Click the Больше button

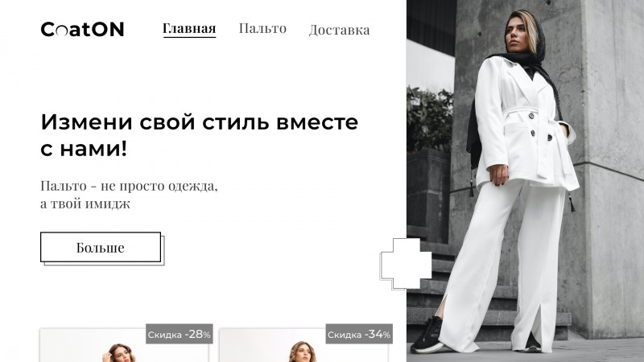click(x=101, y=247)
